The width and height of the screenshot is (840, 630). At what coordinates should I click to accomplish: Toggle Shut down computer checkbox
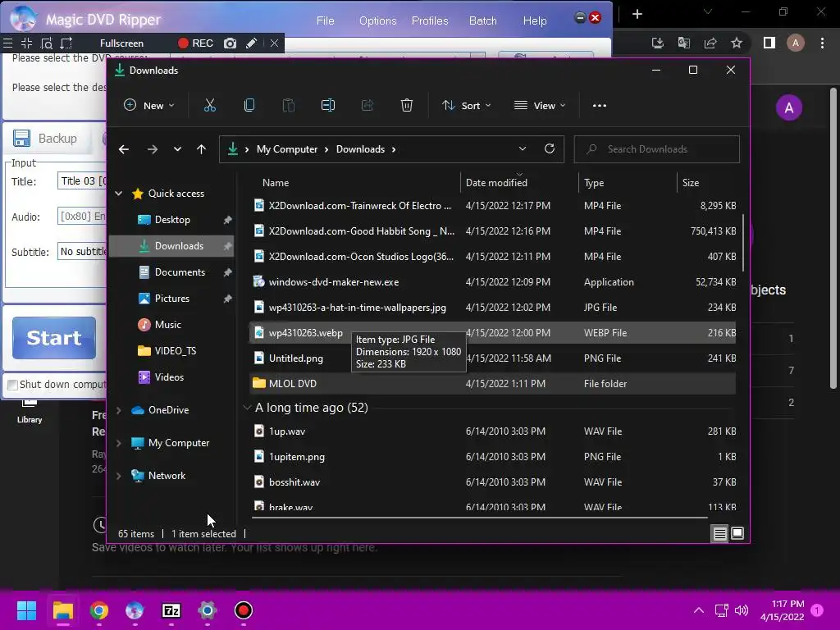coord(12,385)
